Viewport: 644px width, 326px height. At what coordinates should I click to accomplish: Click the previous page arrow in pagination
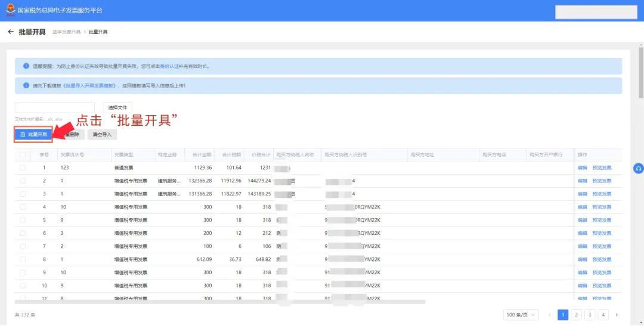click(x=549, y=315)
